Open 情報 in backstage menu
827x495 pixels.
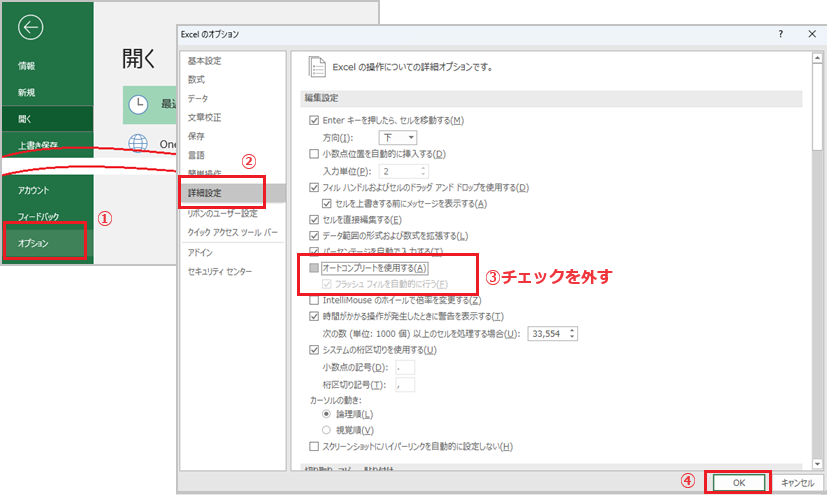tap(26, 66)
